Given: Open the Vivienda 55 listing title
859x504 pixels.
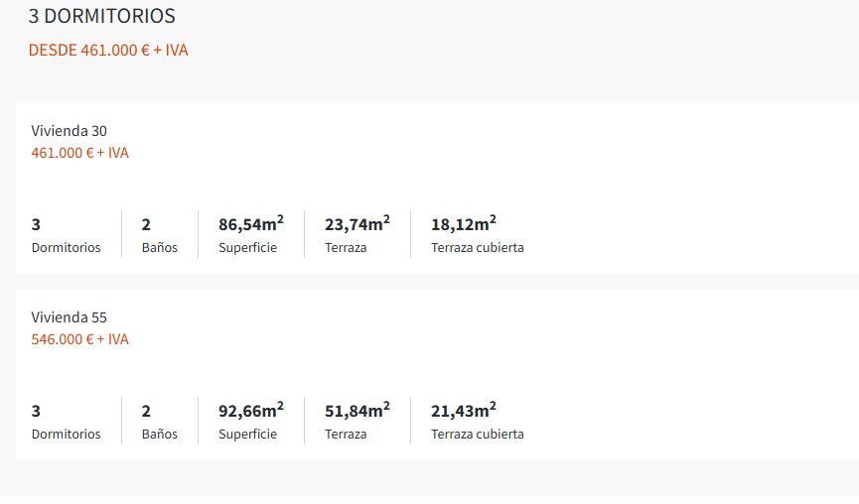Looking at the screenshot, I should 70,317.
